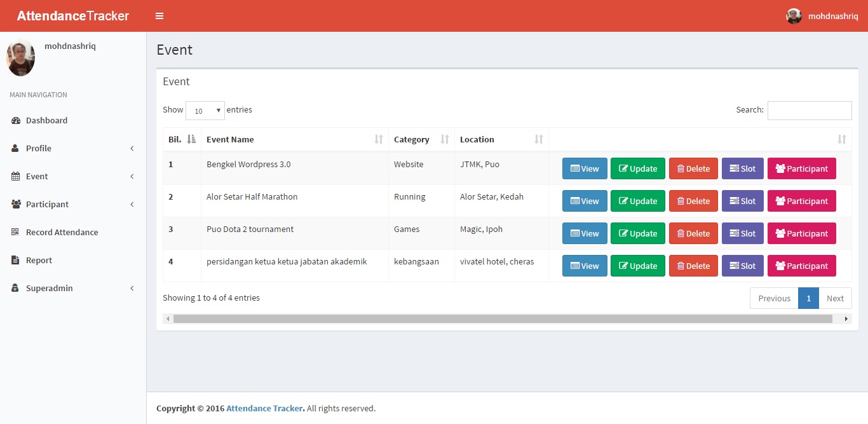Click the horizontal table scrollbar

pos(502,318)
